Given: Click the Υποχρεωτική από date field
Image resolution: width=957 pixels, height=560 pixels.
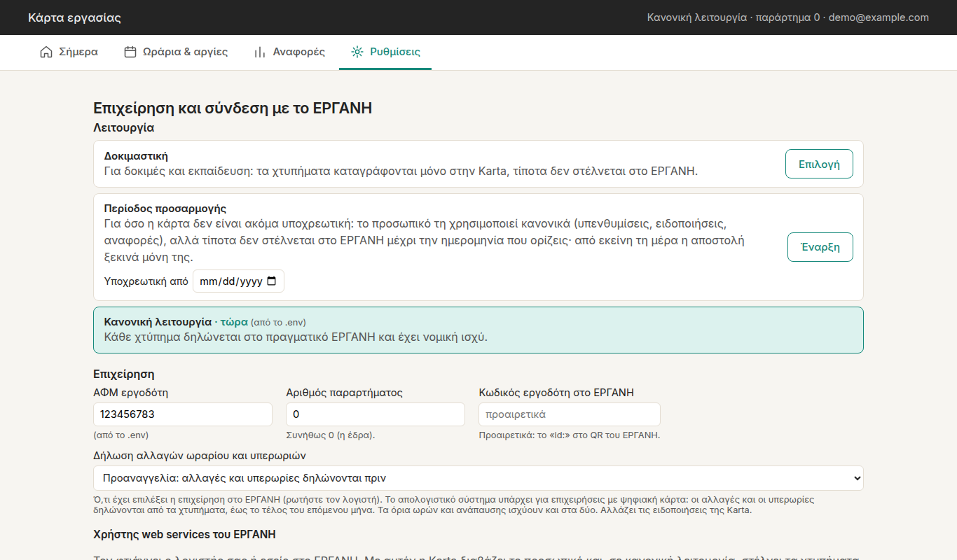Looking at the screenshot, I should pos(238,281).
